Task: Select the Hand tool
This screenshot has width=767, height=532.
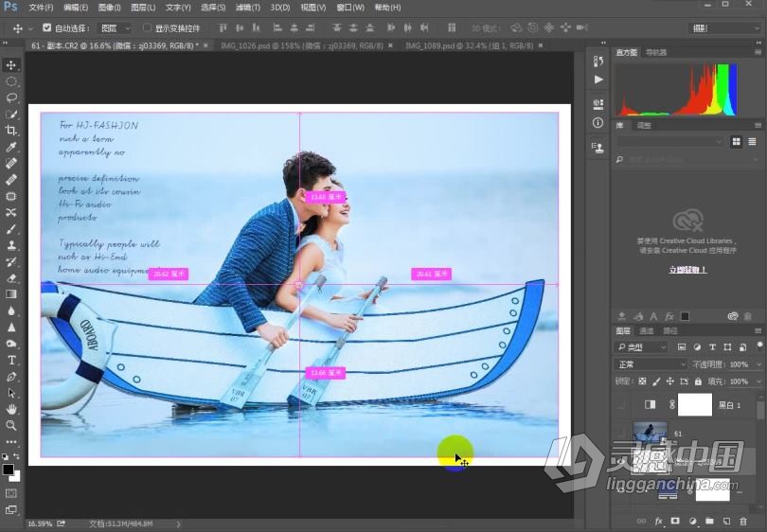Action: 10,409
